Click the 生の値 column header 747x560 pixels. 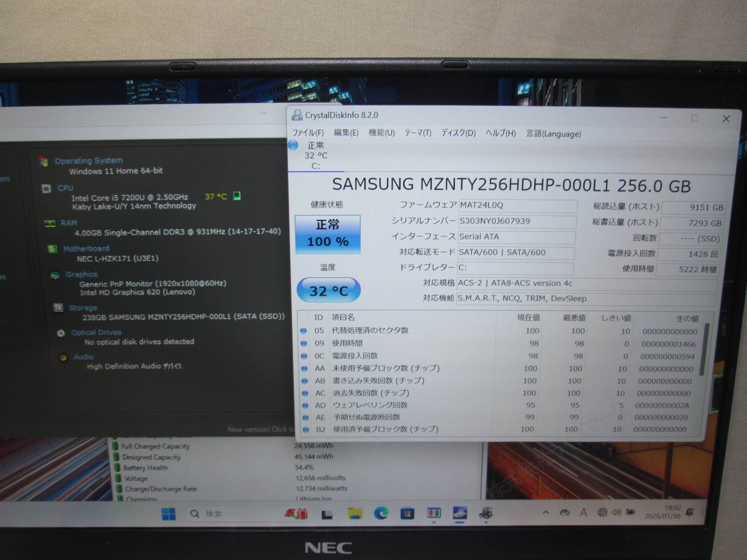point(687,319)
